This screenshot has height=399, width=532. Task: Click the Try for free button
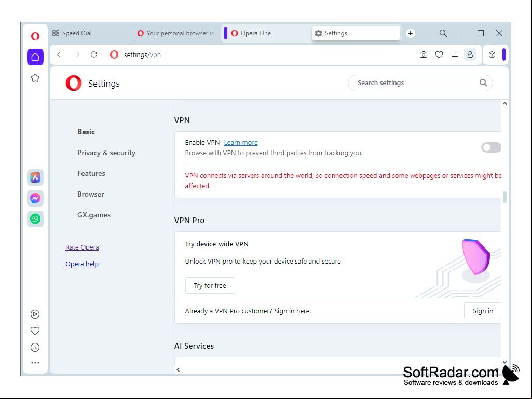(210, 286)
